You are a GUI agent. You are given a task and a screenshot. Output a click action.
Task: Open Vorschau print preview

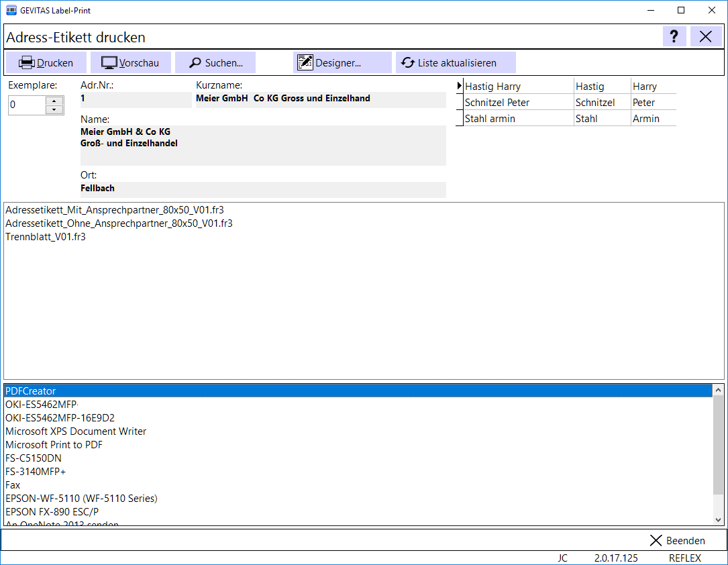click(130, 62)
